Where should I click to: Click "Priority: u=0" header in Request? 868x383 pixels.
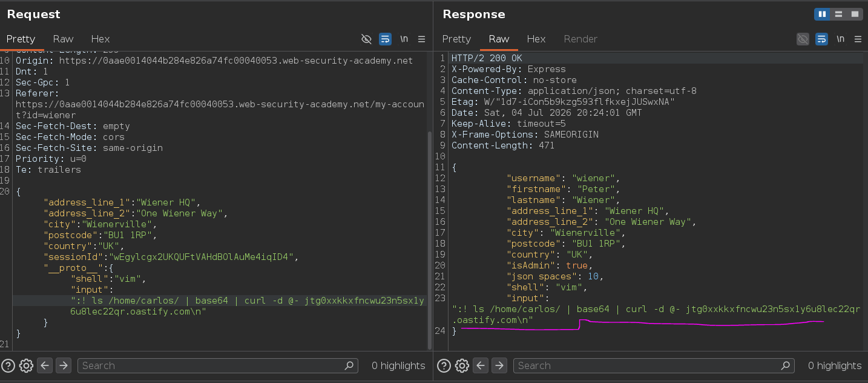51,159
